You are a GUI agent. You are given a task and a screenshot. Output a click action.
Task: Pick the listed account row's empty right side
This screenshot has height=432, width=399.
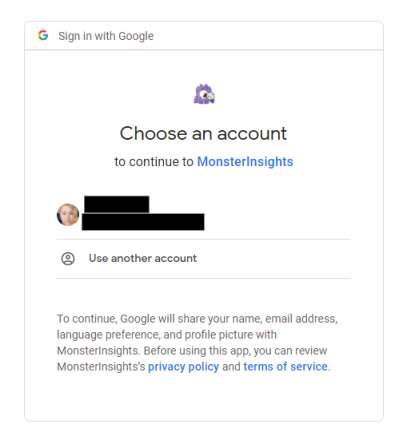click(277, 215)
